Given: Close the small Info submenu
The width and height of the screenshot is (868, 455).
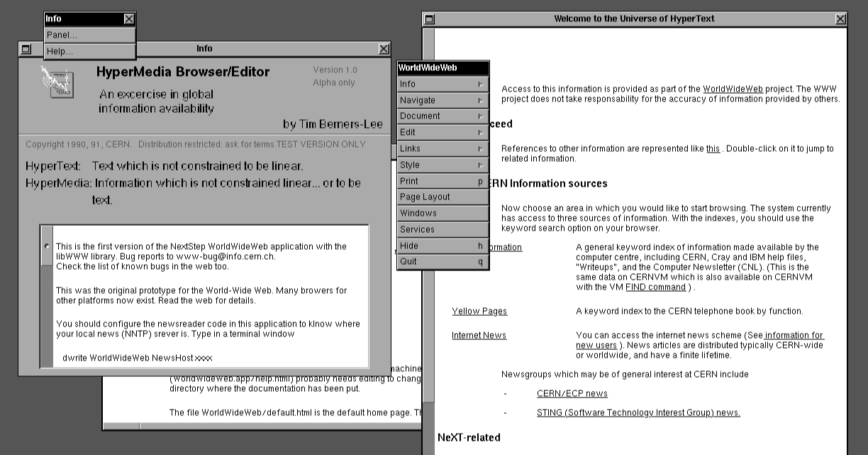Looking at the screenshot, I should pyautogui.click(x=128, y=19).
